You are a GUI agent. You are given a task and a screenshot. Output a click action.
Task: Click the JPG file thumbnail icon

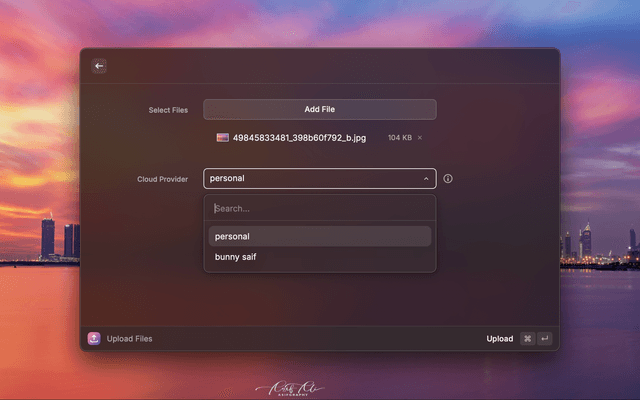click(x=223, y=138)
